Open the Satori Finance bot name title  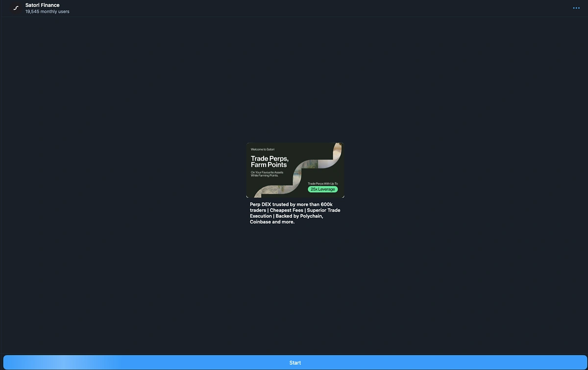[43, 5]
